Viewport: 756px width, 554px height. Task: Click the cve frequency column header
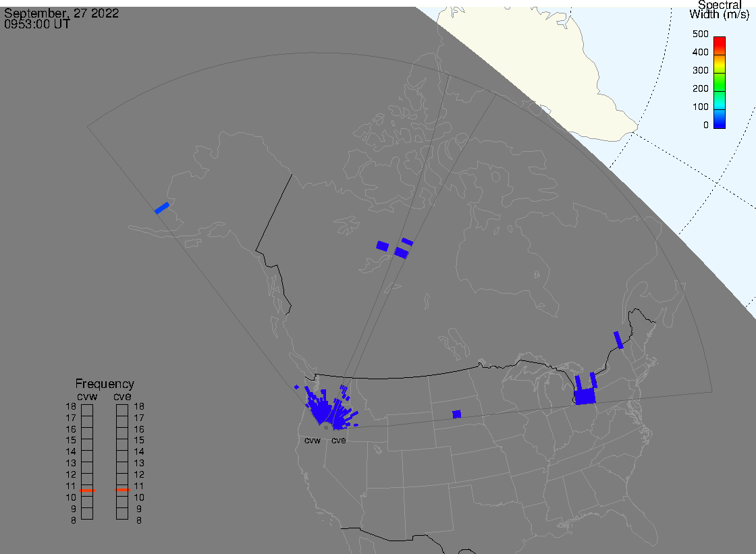pos(122,396)
